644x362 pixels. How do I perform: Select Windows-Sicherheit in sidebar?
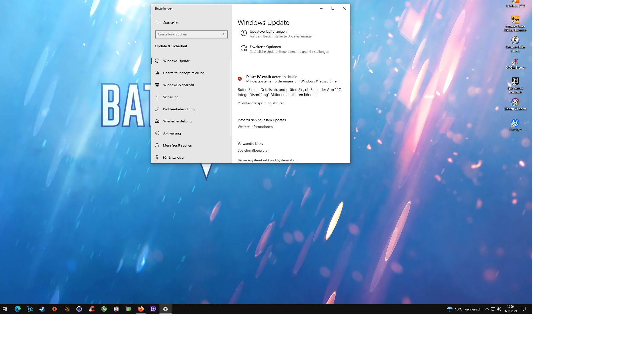(x=178, y=85)
